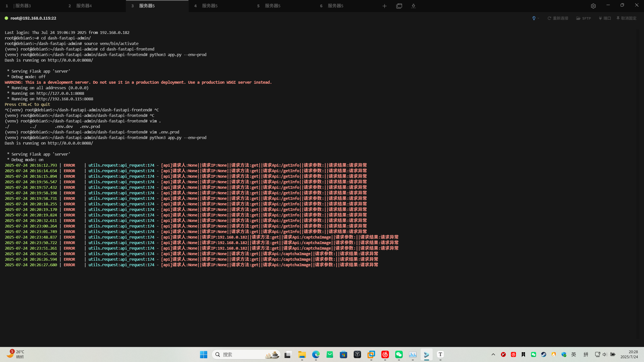Open link http://127.0.0.1:8088 in terminal output

60,93
